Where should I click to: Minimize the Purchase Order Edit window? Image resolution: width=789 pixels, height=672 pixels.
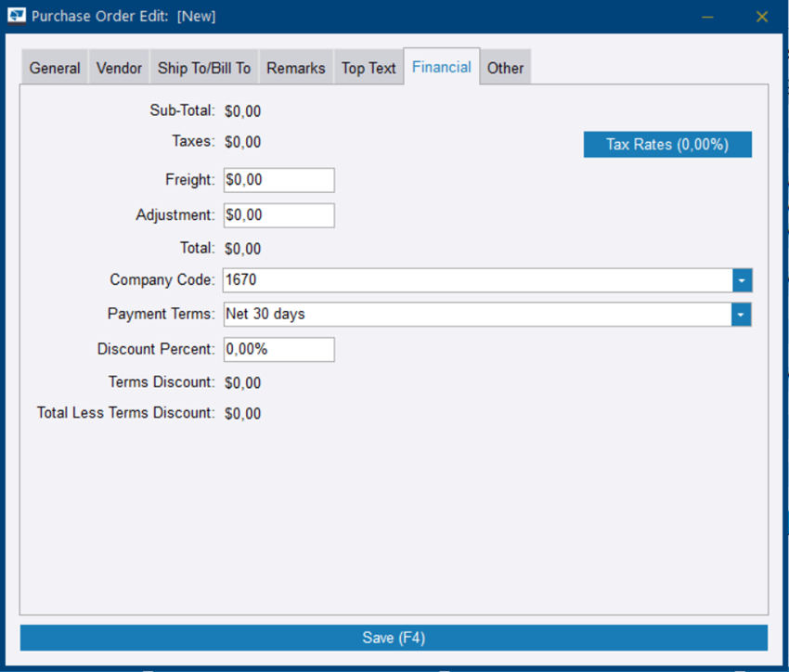707,17
